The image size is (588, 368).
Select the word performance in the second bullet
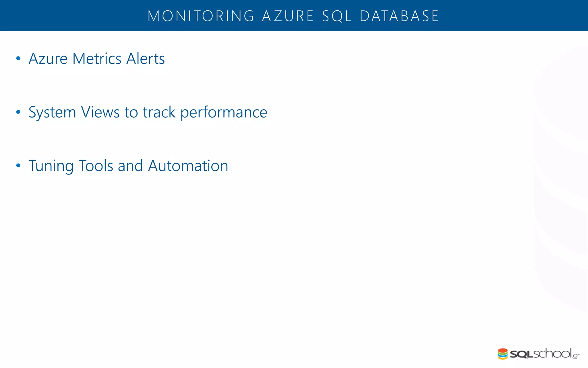click(224, 112)
